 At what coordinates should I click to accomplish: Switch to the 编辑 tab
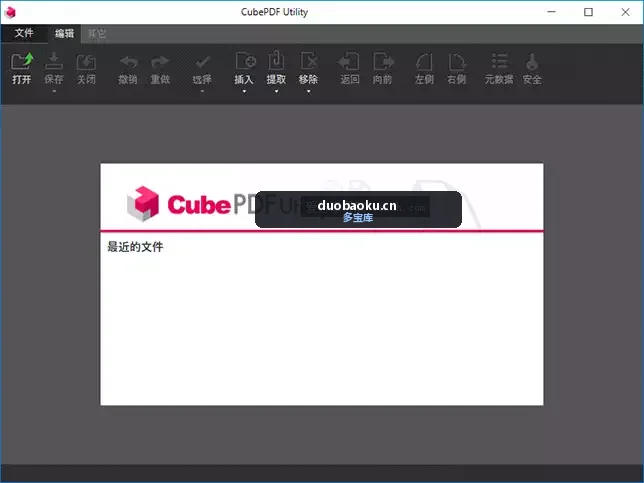[x=64, y=33]
